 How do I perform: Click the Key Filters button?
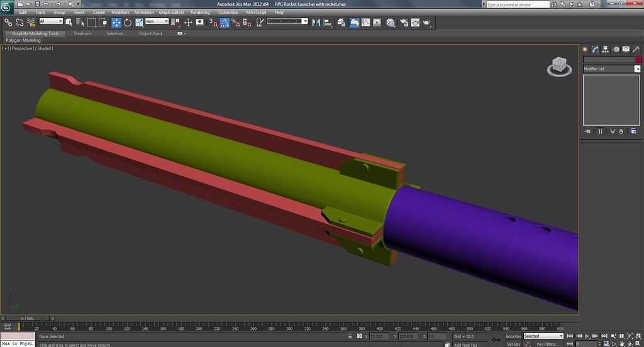coord(548,344)
